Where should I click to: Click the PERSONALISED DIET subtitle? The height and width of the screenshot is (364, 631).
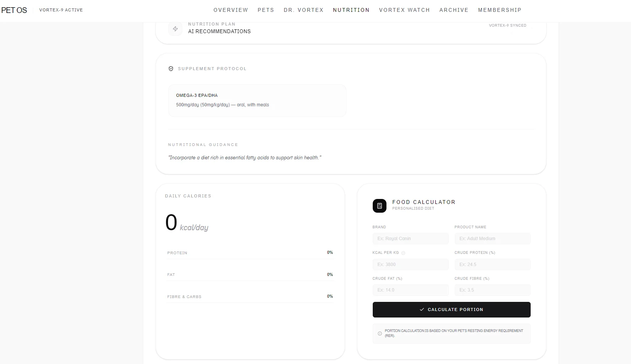413,208
